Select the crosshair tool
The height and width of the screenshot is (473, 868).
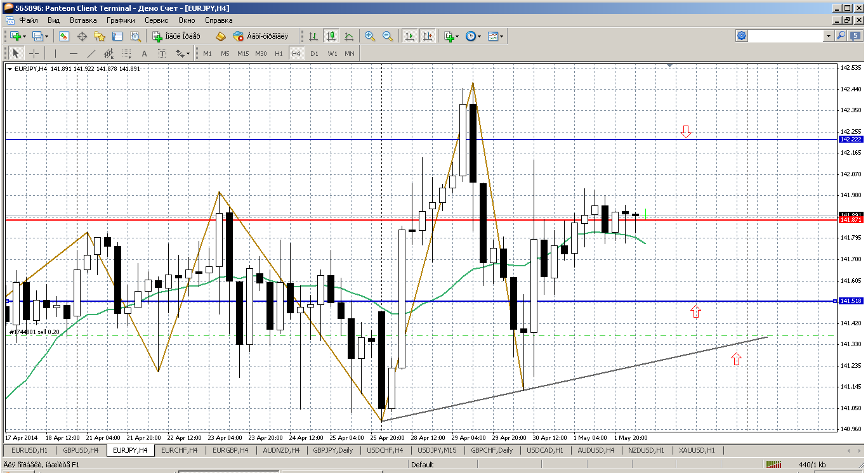34,53
